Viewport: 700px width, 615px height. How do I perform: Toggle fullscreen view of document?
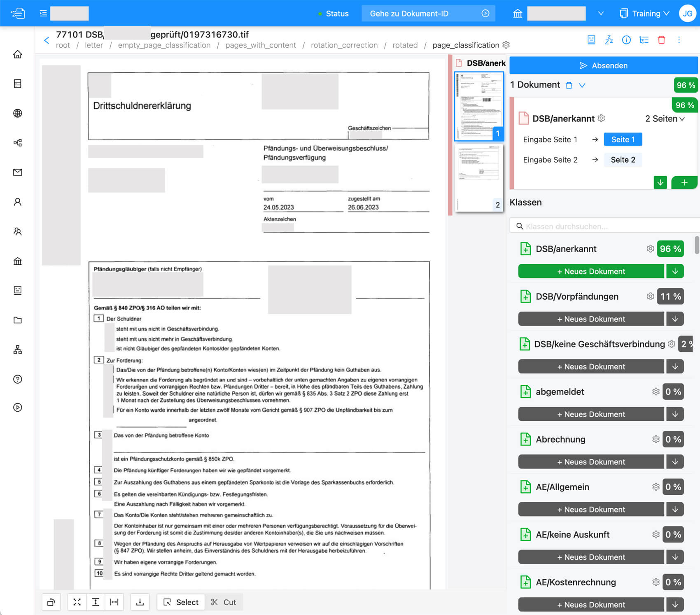[x=77, y=602]
